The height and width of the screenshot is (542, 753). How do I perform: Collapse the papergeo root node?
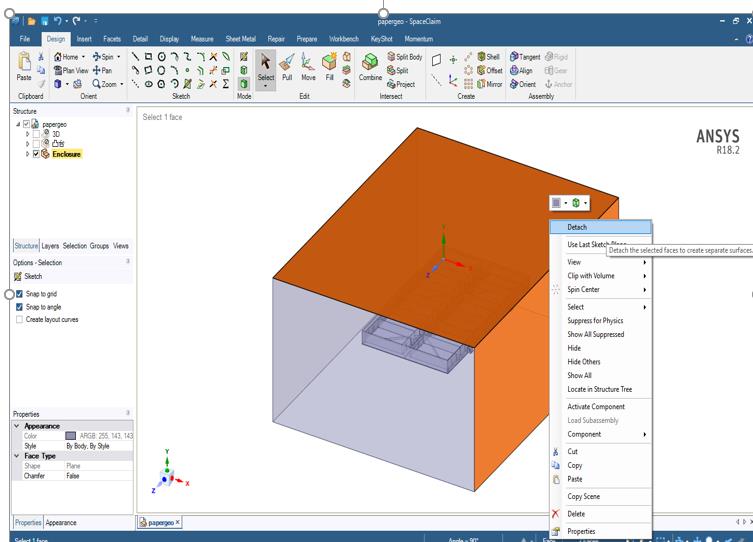pyautogui.click(x=18, y=124)
